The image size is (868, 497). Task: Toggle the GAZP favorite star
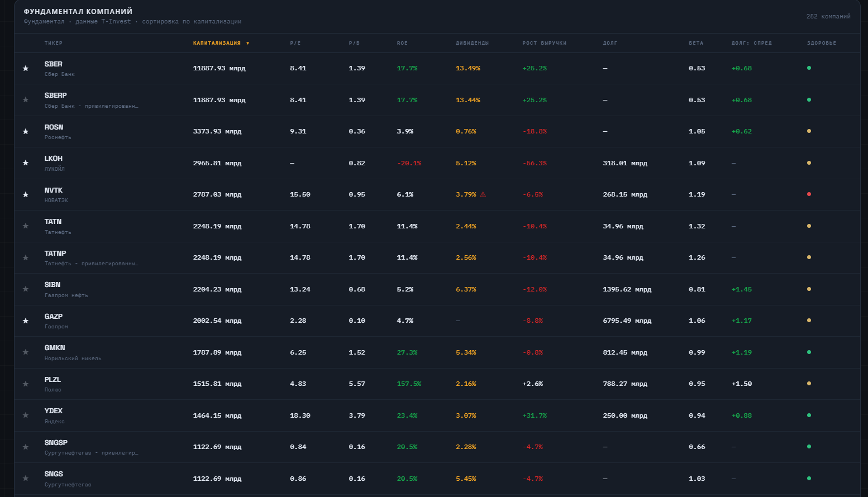(26, 321)
